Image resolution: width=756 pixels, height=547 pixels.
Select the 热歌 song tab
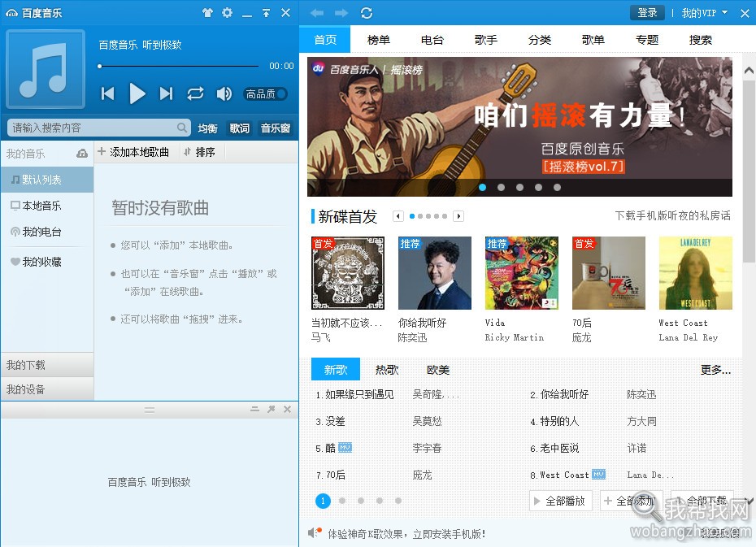(x=387, y=370)
